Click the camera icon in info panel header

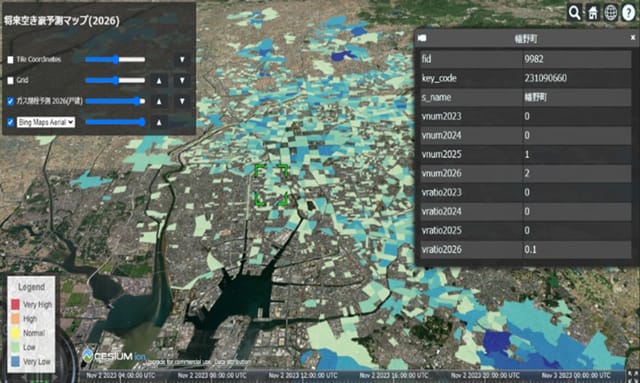tap(422, 38)
